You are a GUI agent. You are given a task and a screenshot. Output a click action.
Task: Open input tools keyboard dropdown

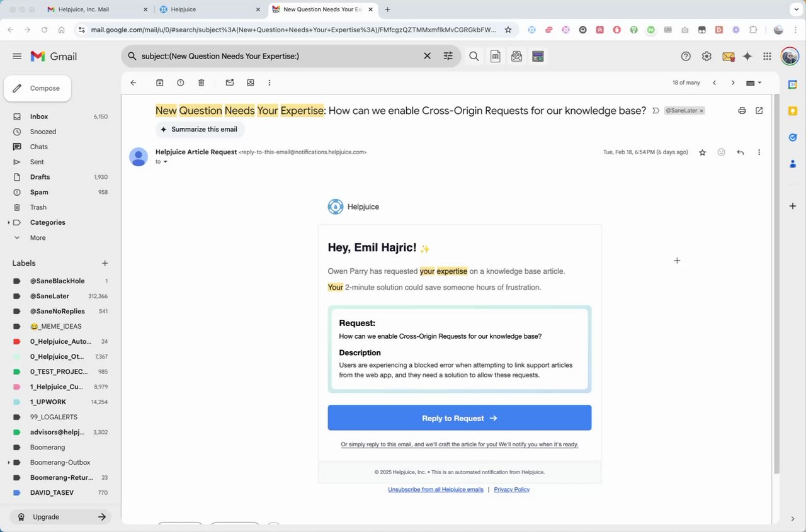point(754,82)
